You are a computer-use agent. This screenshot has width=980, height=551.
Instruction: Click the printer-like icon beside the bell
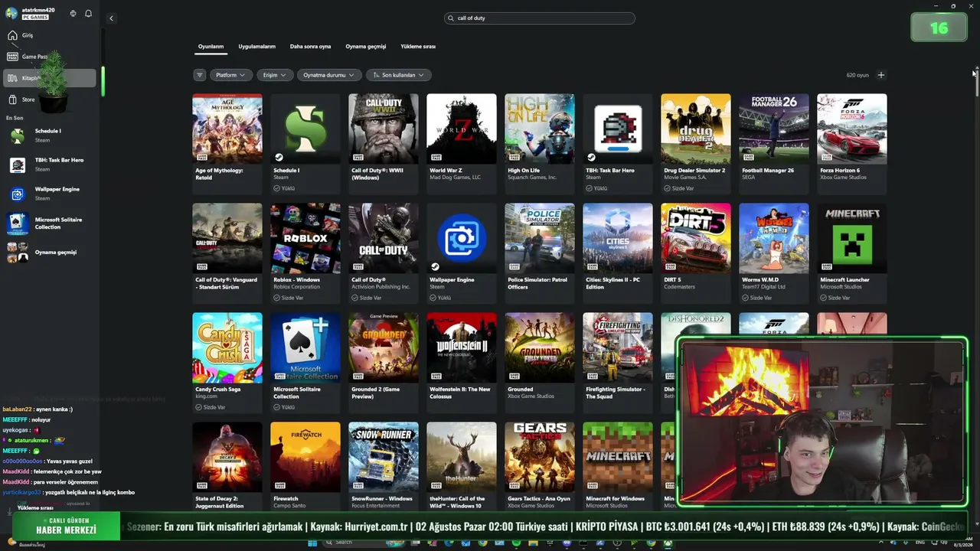pos(73,13)
